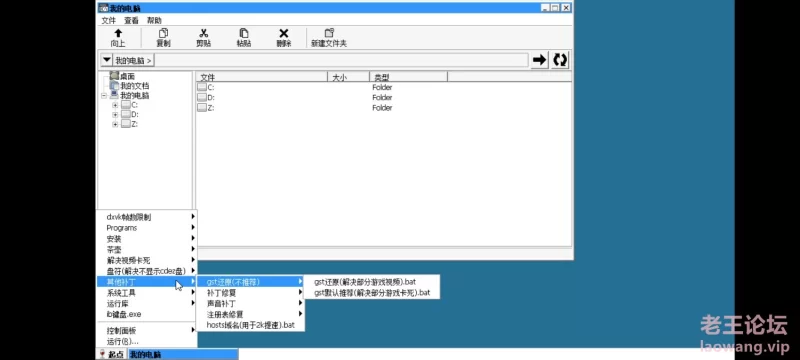The width and height of the screenshot is (800, 360).
Task: Click the 起点 start button
Action: pyautogui.click(x=111, y=354)
